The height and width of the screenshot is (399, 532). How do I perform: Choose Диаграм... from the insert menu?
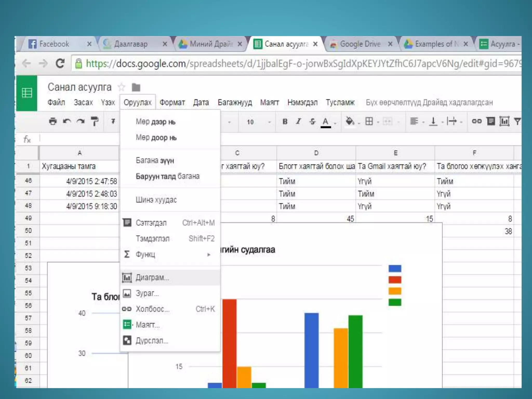tap(152, 277)
